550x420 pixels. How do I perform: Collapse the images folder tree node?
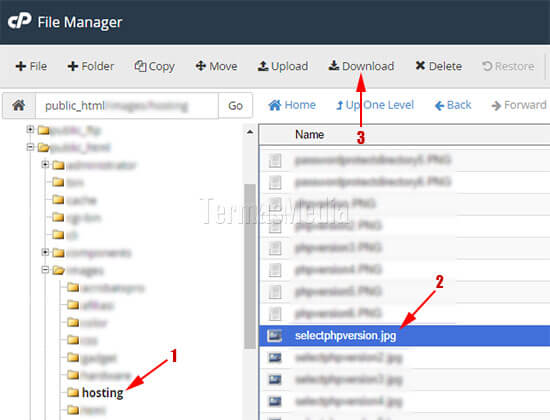pos(45,270)
